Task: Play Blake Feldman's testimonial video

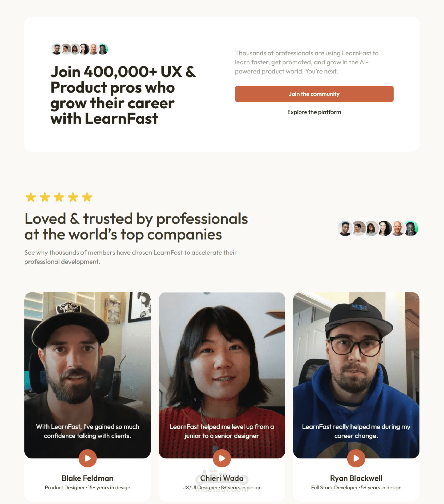Action: (88, 458)
